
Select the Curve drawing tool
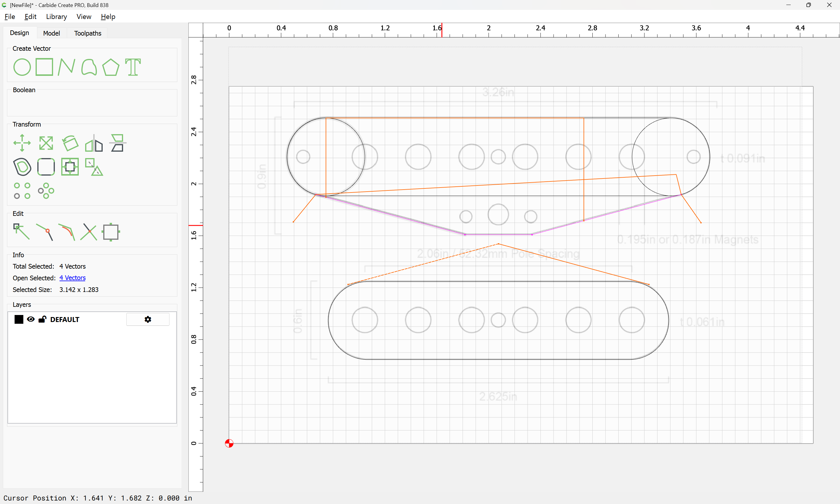[x=89, y=67]
